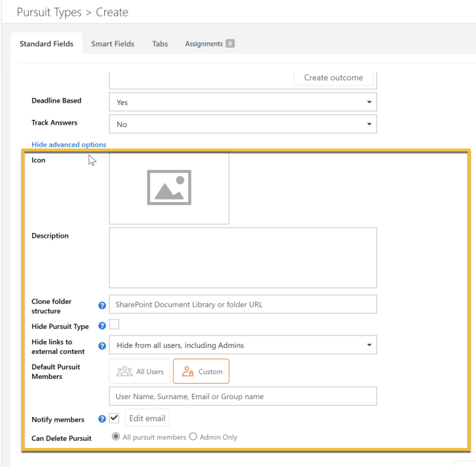Click the Assignments count badge
476x467 pixels.
click(x=230, y=44)
